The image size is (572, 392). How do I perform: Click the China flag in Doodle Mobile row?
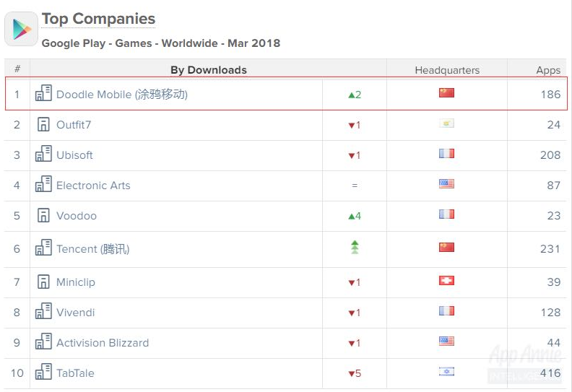click(446, 92)
